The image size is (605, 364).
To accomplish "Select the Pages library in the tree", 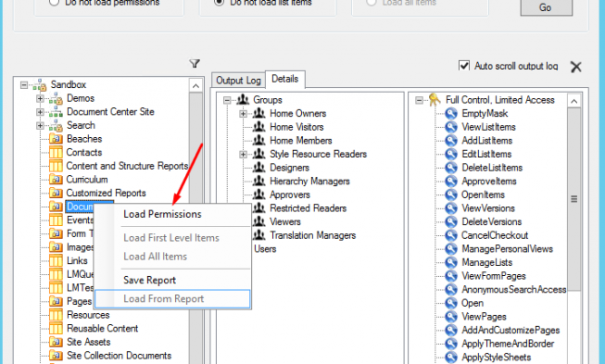I will (x=80, y=302).
